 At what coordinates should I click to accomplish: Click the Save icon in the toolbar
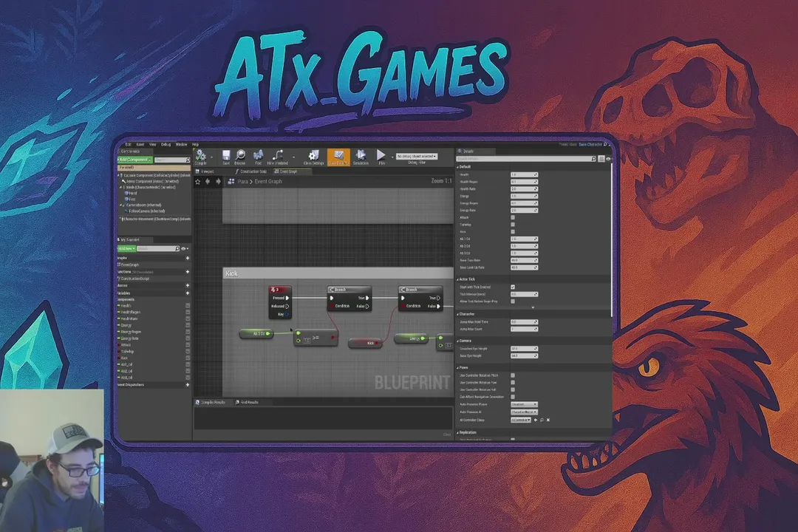(226, 156)
